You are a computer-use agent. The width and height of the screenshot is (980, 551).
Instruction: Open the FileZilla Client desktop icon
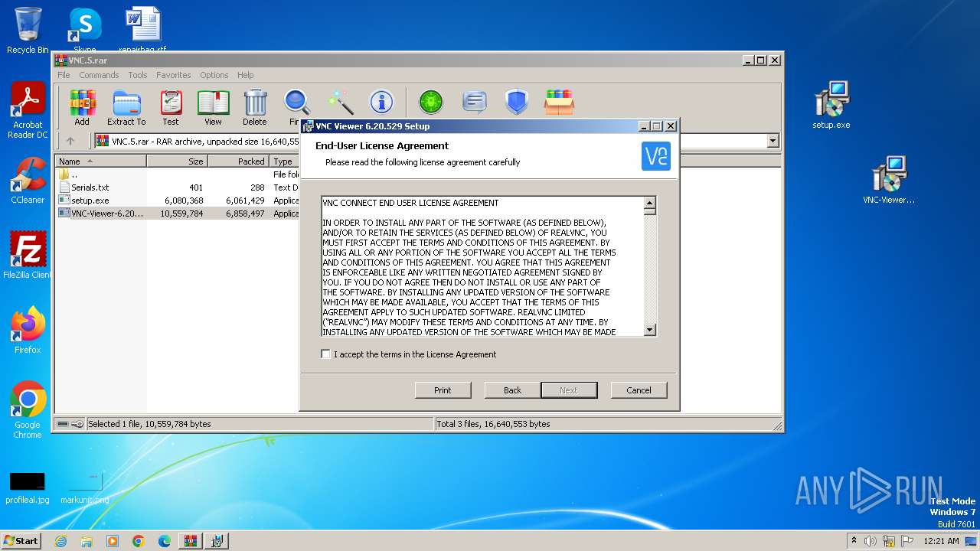point(28,256)
